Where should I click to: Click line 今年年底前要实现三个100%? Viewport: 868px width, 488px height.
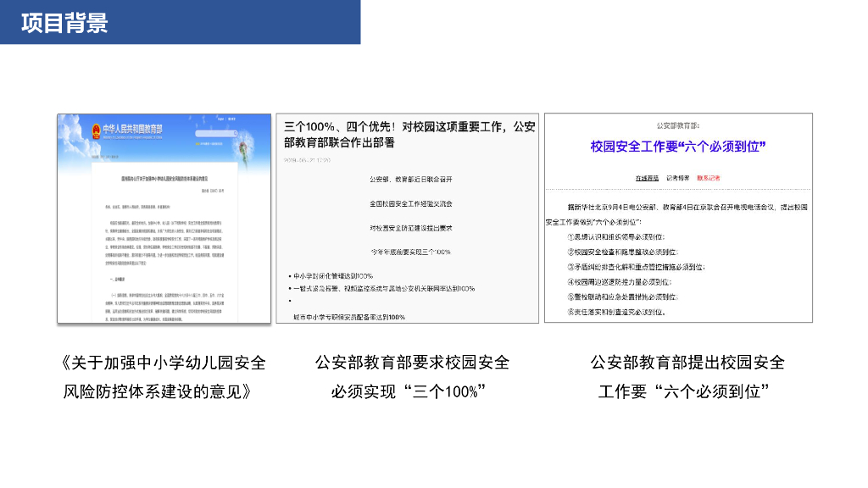click(x=411, y=252)
